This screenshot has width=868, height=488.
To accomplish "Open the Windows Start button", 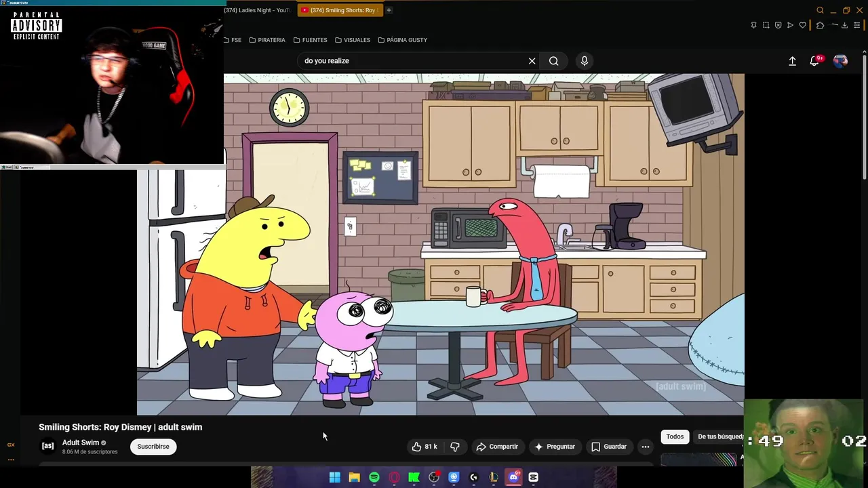I will pos(335,477).
